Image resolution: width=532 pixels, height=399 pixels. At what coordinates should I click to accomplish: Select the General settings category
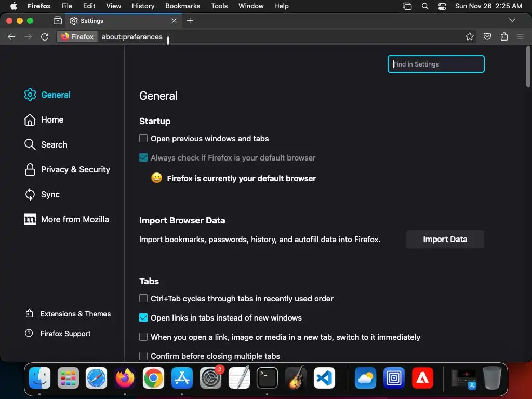47,95
